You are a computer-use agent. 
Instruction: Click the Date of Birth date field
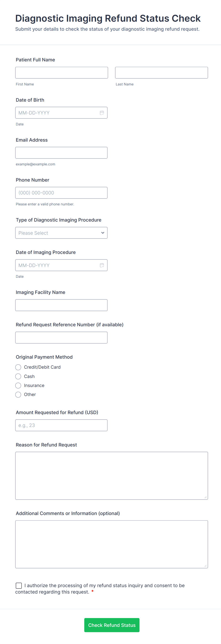pos(58,113)
